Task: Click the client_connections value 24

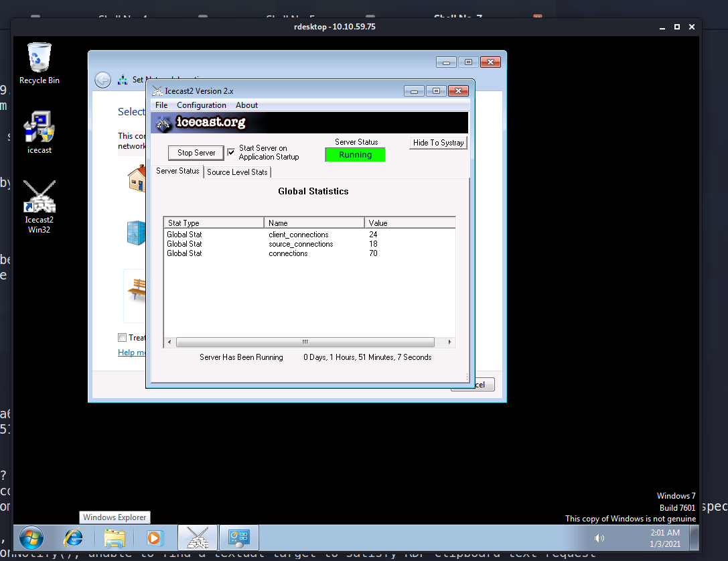Action: click(373, 235)
